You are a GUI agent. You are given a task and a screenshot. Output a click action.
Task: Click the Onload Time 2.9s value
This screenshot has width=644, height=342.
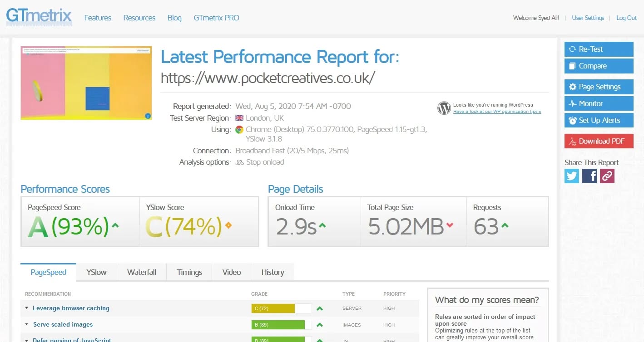[296, 227]
